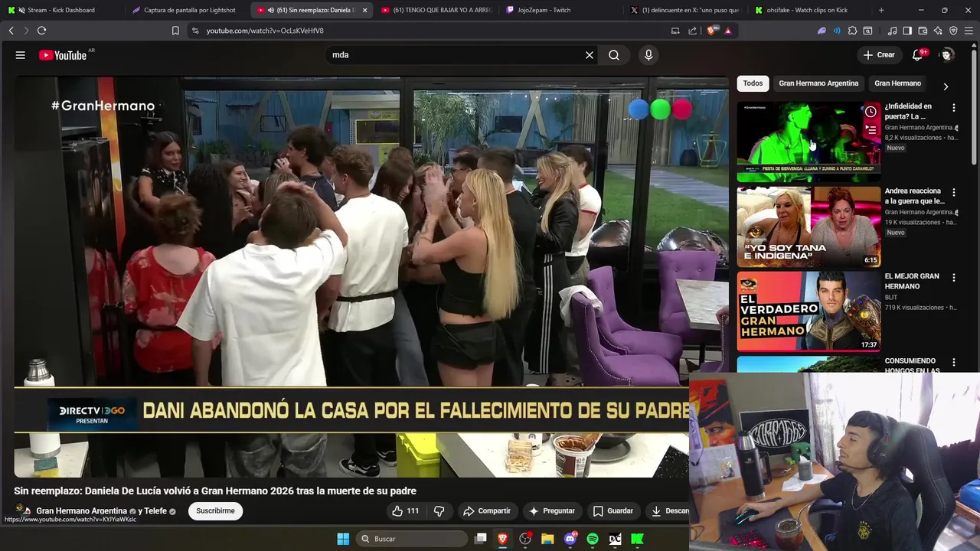The width and height of the screenshot is (980, 551).
Task: Open site settings icon in address bar
Action: click(x=195, y=31)
